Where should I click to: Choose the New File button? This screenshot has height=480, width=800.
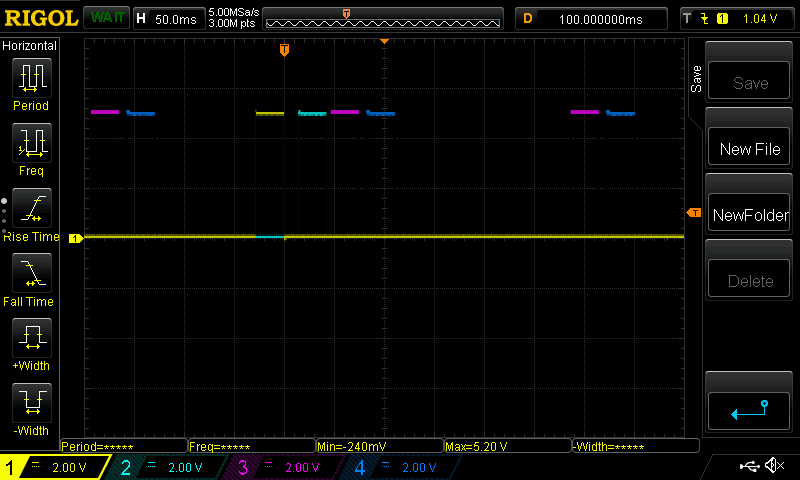click(x=749, y=146)
